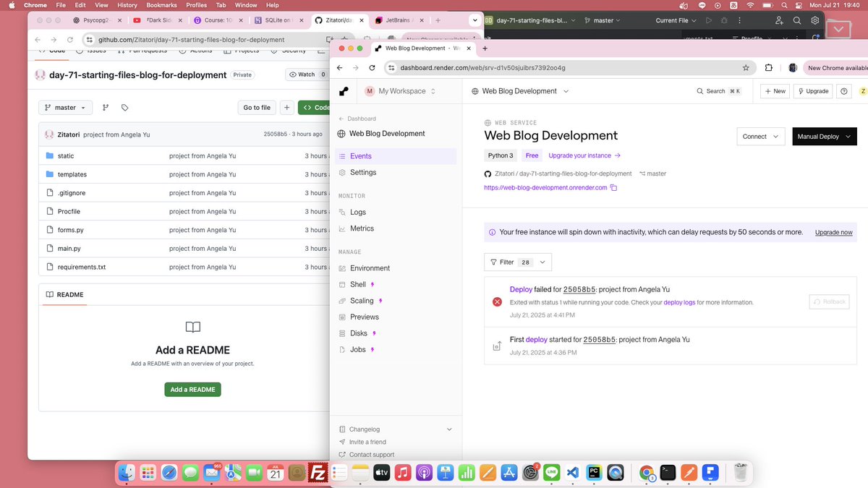This screenshot has width=868, height=488.
Task: Open Disks in the Render sidebar
Action: tap(359, 333)
